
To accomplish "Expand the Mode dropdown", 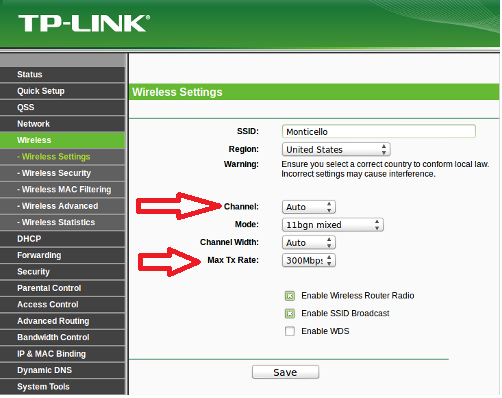I will pyautogui.click(x=333, y=225).
